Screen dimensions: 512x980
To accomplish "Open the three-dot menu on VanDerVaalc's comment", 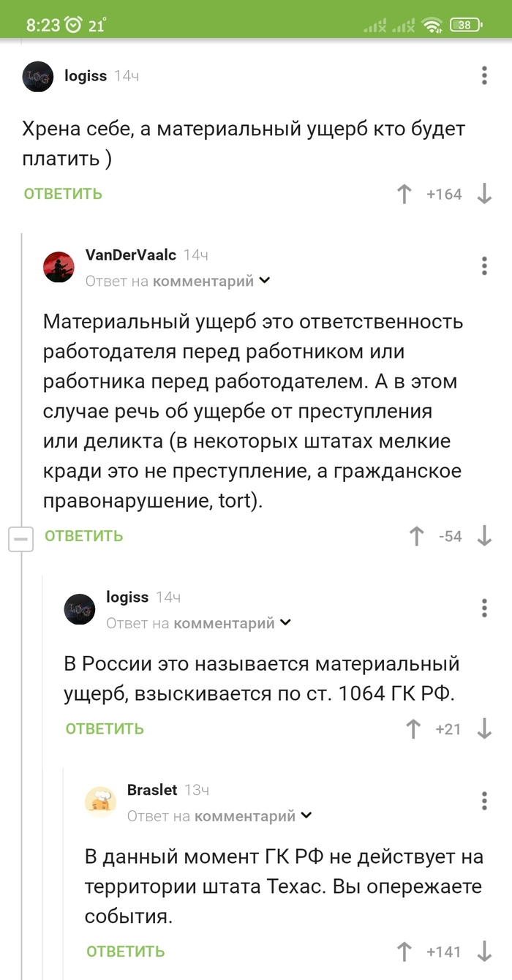I will (484, 265).
